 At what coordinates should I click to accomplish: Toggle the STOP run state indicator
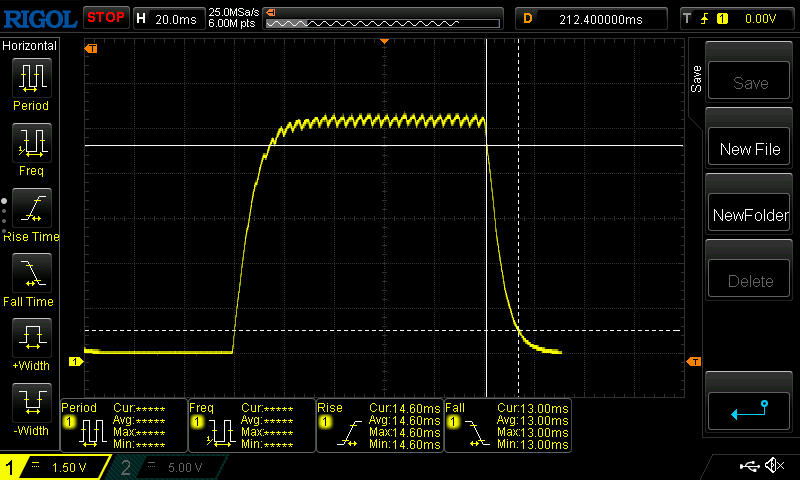point(105,17)
